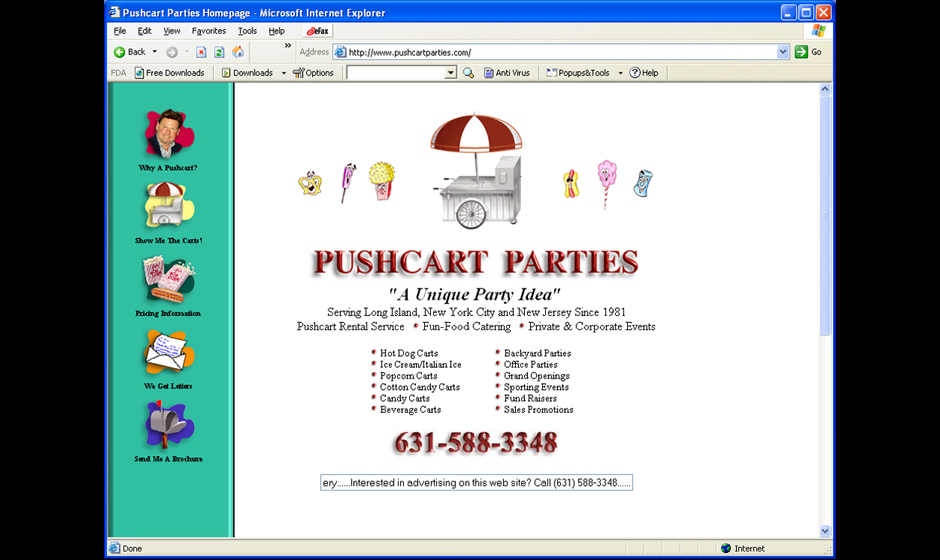The width and height of the screenshot is (940, 560).
Task: Click the Refresh page icon
Action: (219, 52)
